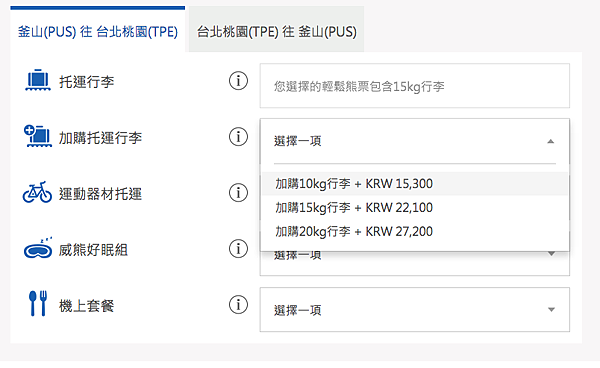Open info icon next to 機上套餐
This screenshot has width=600, height=368.
click(x=238, y=304)
